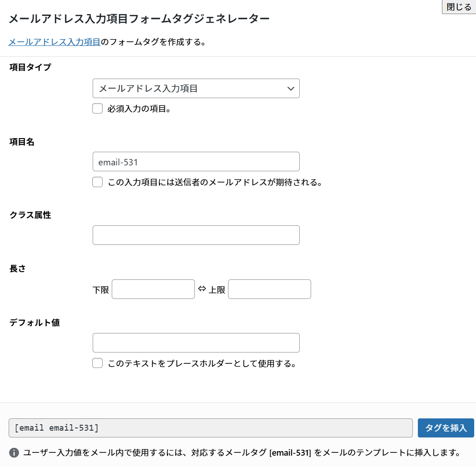Viewport: 476px width, 467px height.
Task: Click the bold [email-531] mail tag text
Action: click(x=290, y=452)
